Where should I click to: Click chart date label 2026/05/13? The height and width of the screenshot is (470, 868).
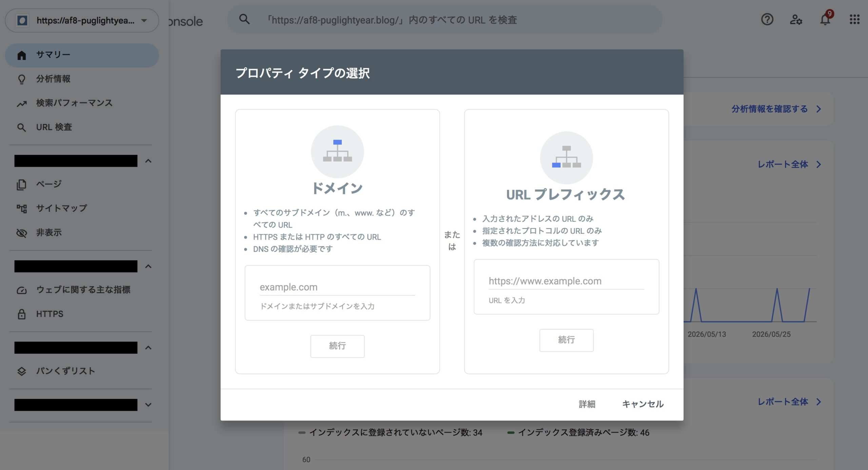tap(707, 334)
